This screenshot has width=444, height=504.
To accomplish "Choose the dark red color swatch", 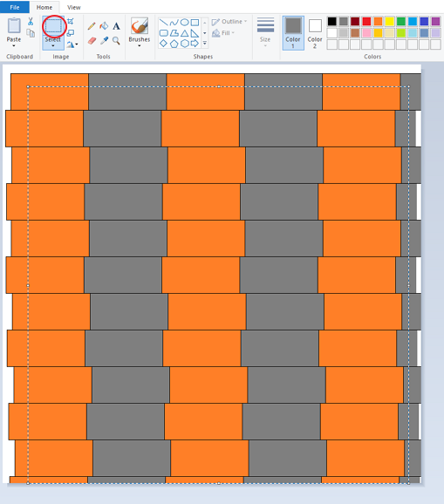I will click(355, 22).
